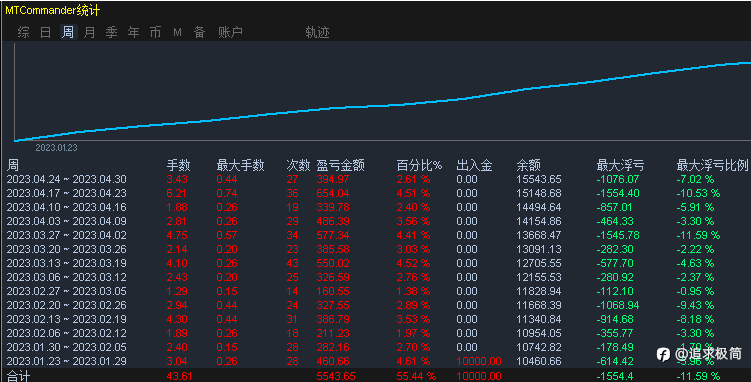Click profit amount 654.04
The height and width of the screenshot is (382, 751).
(333, 193)
